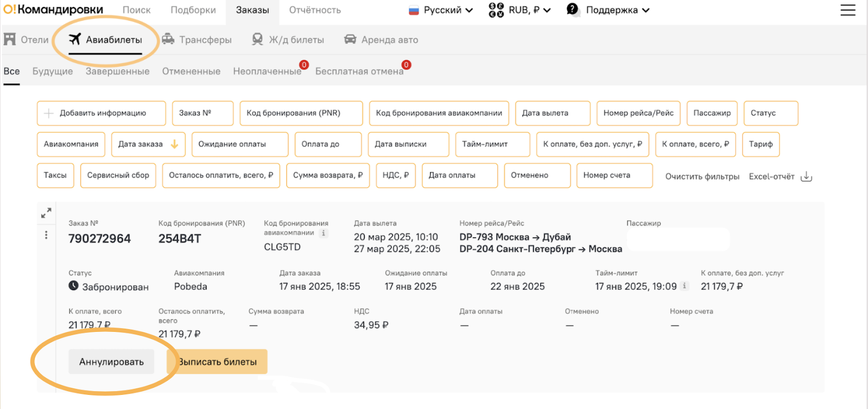Open the hamburger menu icon

(x=848, y=10)
